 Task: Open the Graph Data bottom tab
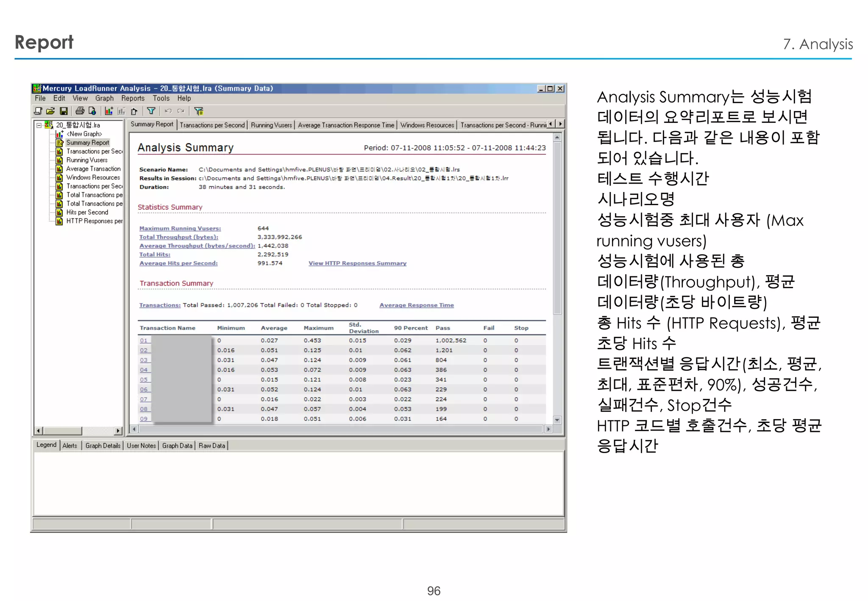177,445
